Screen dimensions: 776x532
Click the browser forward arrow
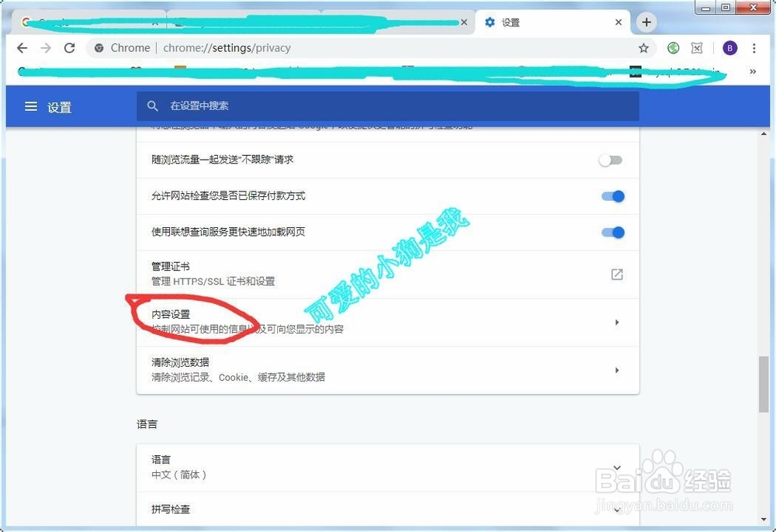[46, 48]
